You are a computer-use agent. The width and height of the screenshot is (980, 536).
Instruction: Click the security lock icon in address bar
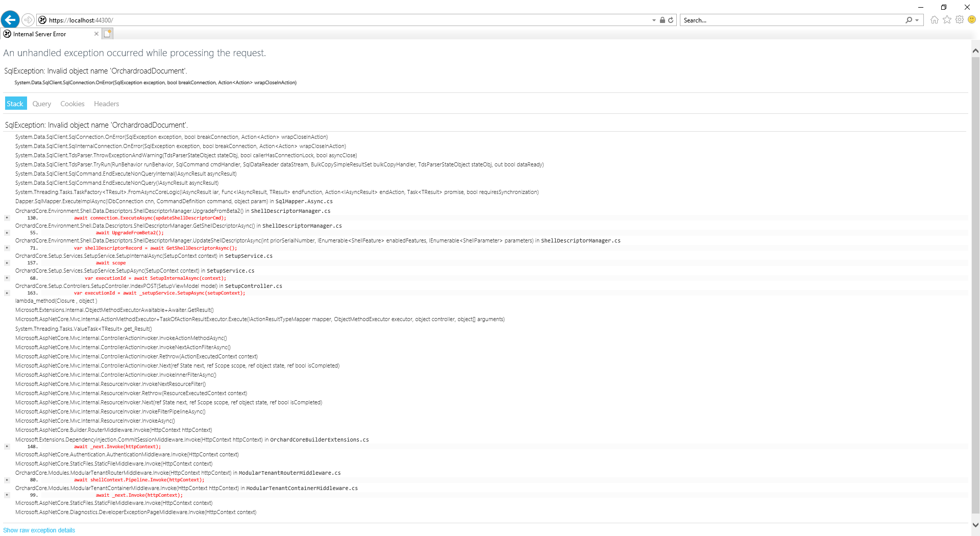click(663, 20)
